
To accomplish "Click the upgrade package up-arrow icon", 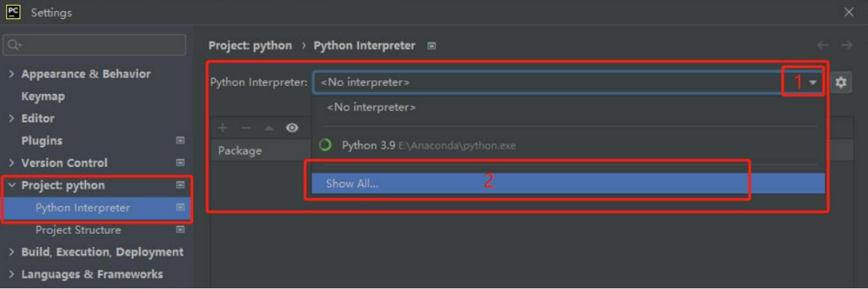I will click(x=269, y=128).
